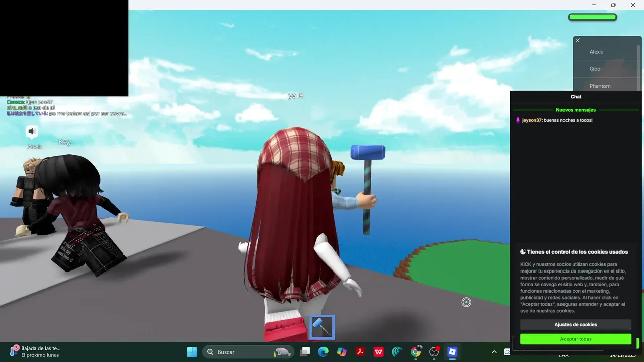
Task: Open the weather widget Bajada de las te...
Action: [35, 351]
